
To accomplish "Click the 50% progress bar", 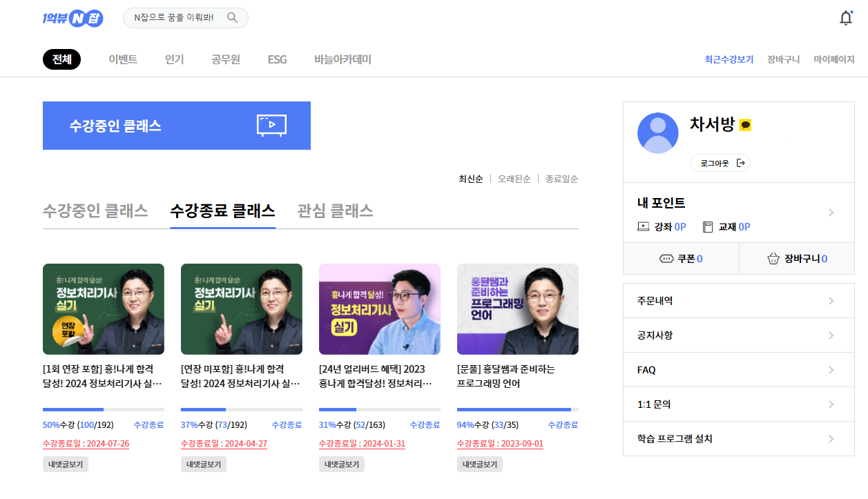I will [104, 409].
